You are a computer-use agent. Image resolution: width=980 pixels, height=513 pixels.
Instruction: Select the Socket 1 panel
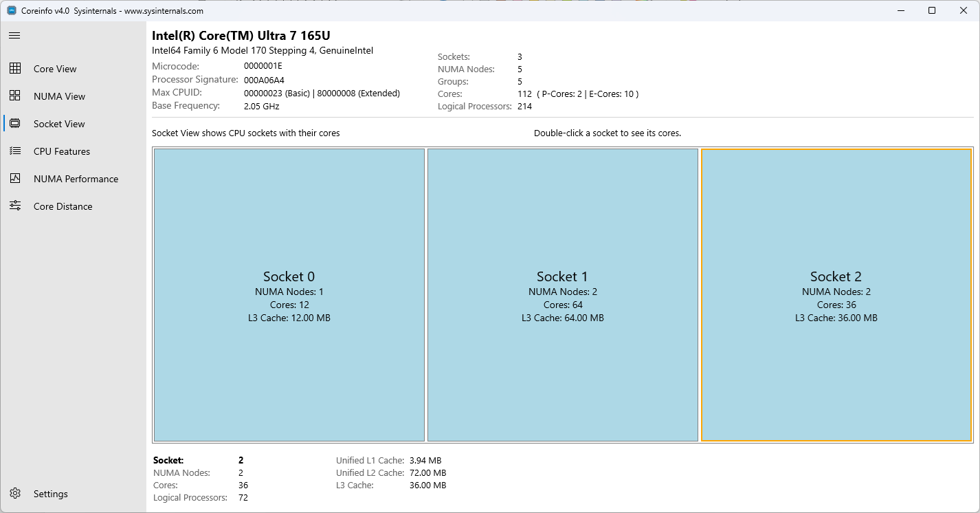click(x=562, y=294)
